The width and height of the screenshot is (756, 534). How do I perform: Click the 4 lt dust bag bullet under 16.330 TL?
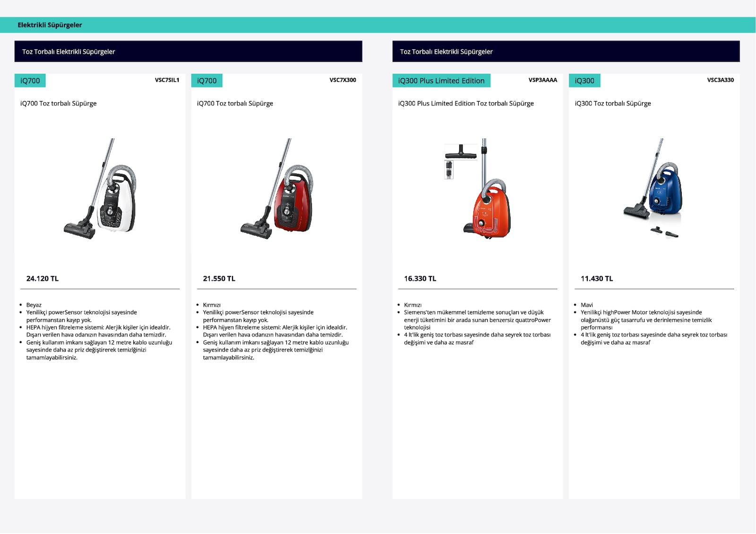pyautogui.click(x=477, y=339)
